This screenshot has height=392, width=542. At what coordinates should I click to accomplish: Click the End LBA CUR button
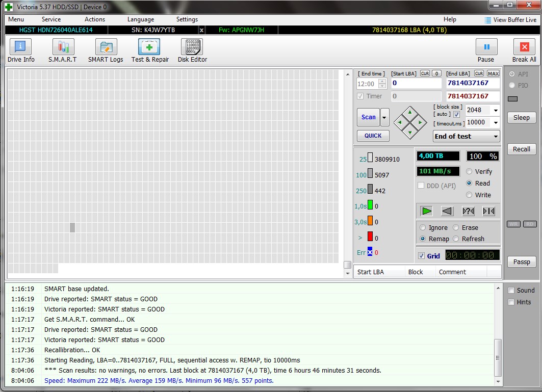[479, 73]
